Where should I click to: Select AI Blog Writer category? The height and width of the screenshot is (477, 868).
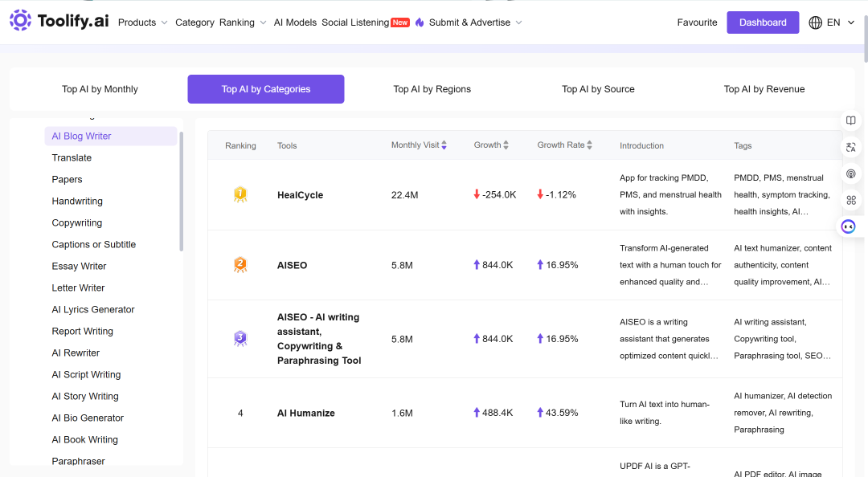point(111,137)
